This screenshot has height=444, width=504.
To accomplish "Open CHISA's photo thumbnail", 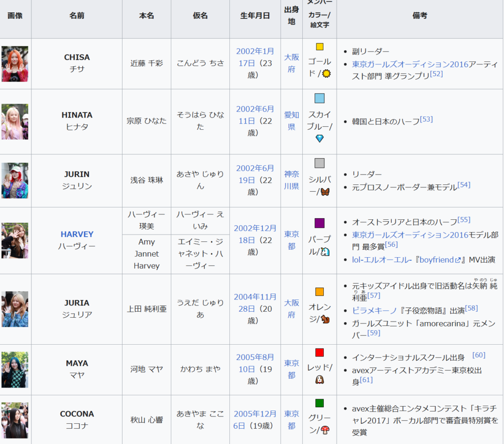I will point(15,64).
